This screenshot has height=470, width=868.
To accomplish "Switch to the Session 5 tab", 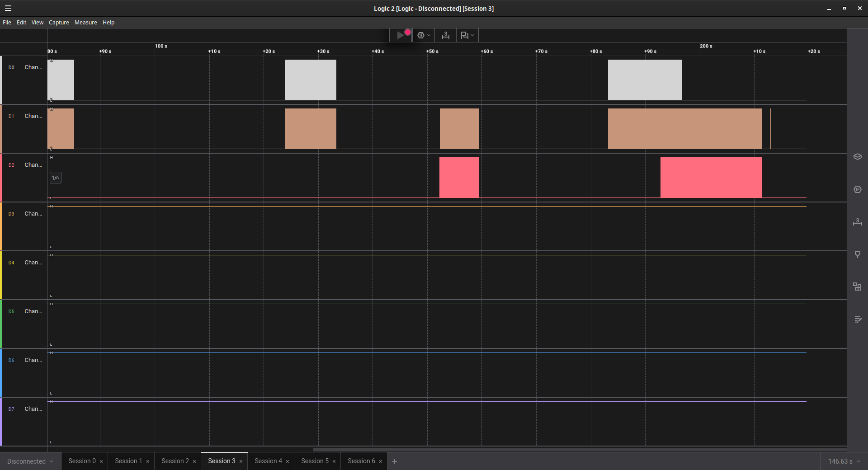I will (315, 461).
